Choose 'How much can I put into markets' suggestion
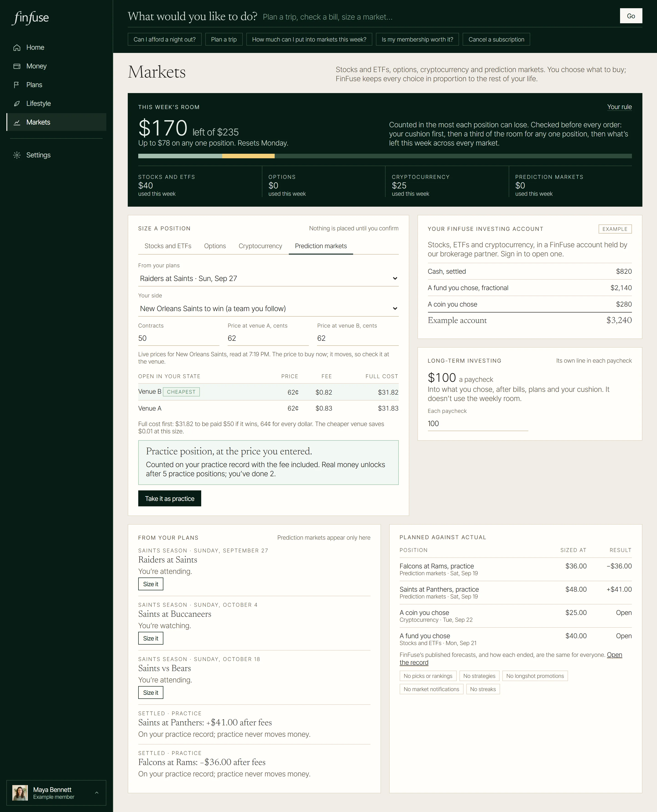This screenshot has height=812, width=657. click(x=309, y=39)
